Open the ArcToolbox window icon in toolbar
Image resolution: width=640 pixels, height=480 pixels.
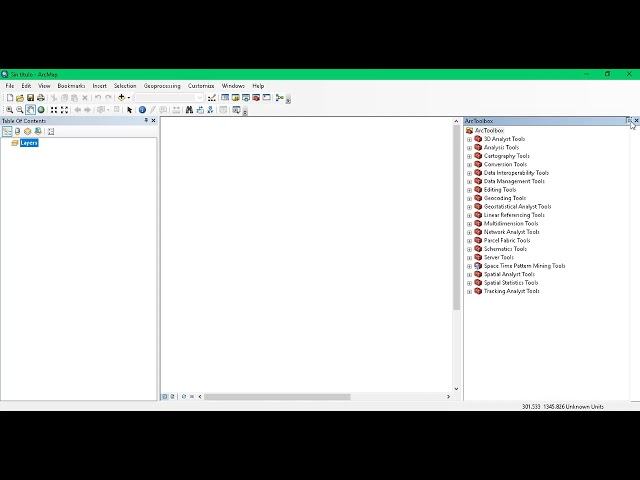pyautogui.click(x=256, y=98)
